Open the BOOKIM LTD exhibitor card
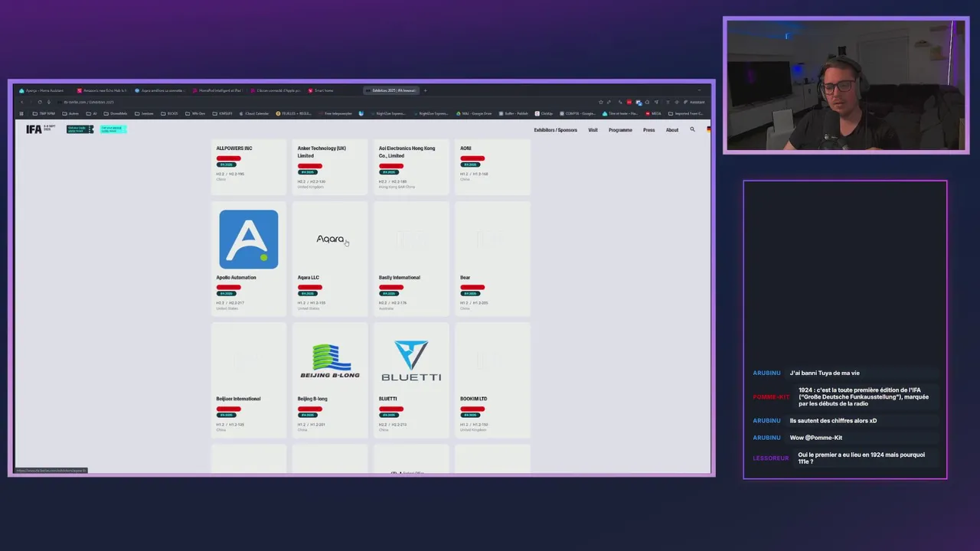The image size is (980, 551). 492,380
